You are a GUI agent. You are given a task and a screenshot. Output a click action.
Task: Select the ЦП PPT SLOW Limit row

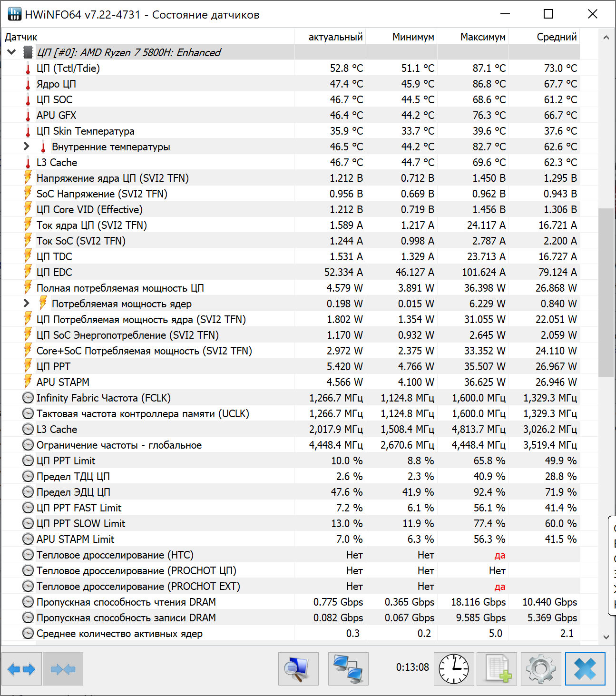tap(291, 523)
